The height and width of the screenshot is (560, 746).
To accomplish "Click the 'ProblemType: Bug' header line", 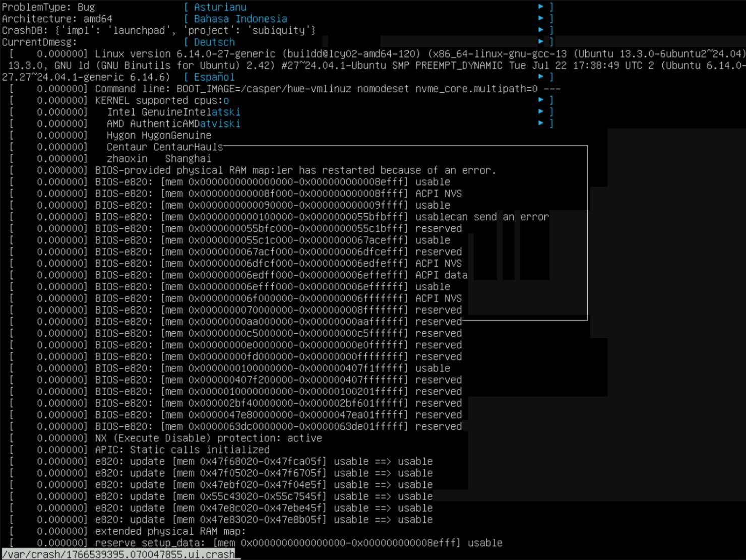I will (48, 7).
